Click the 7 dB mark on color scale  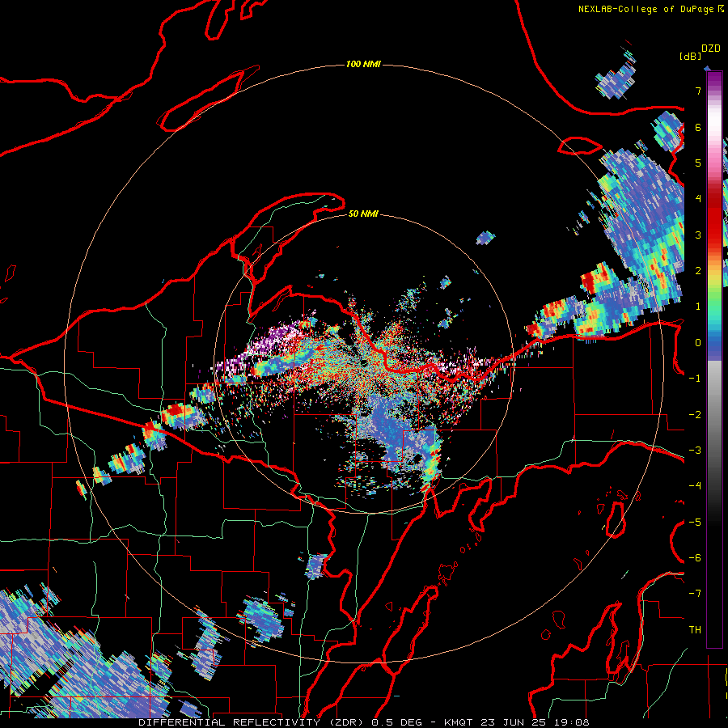coord(698,91)
